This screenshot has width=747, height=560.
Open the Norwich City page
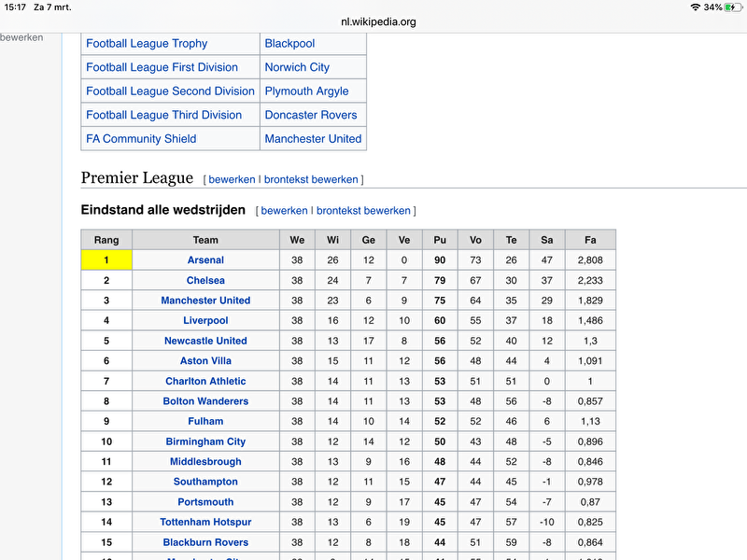tap(297, 67)
